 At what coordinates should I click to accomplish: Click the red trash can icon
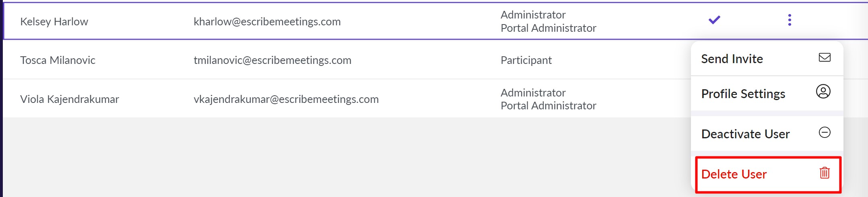coord(825,173)
